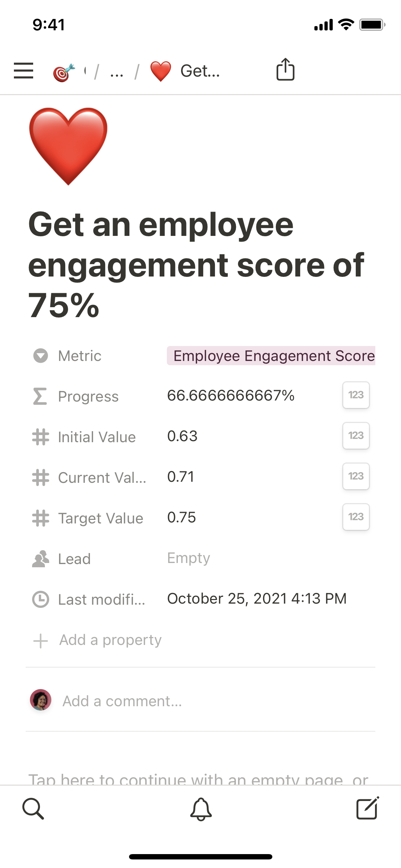Tap the compose new page icon
Image resolution: width=401 pixels, height=868 pixels.
(x=367, y=808)
